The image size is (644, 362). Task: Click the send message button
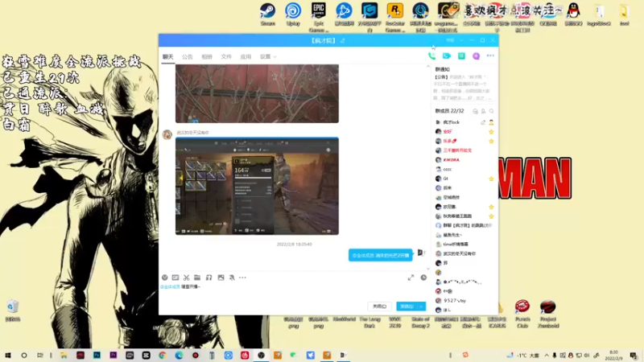(x=407, y=306)
